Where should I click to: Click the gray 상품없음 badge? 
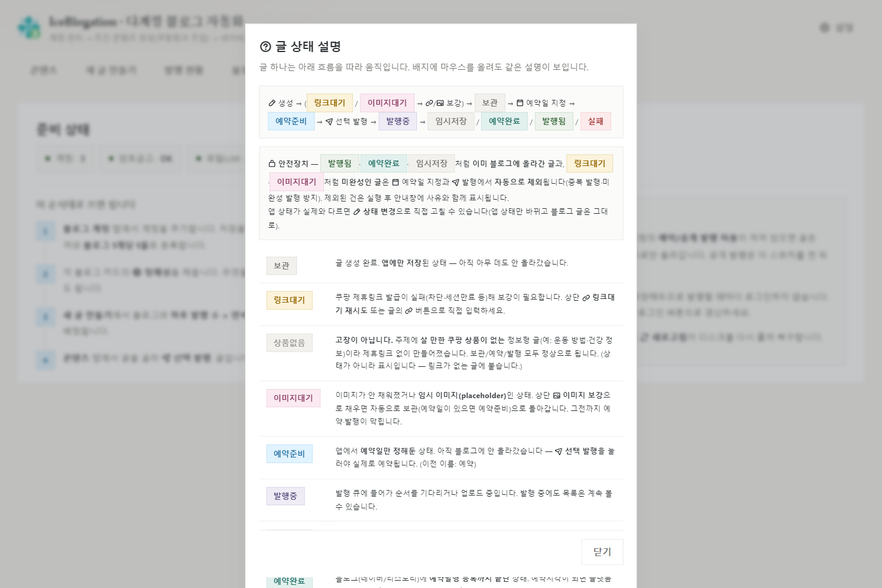tap(289, 343)
